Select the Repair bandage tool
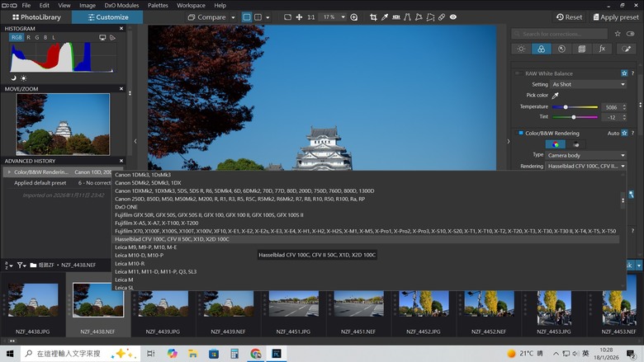Image resolution: width=644 pixels, height=362 pixels. coord(442,17)
